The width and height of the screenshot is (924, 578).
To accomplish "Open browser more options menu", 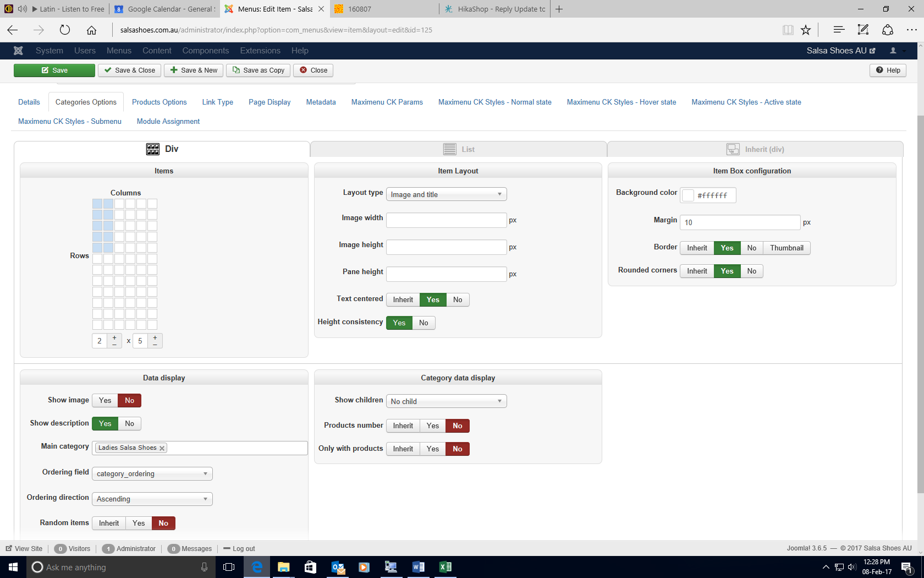I will 911,30.
